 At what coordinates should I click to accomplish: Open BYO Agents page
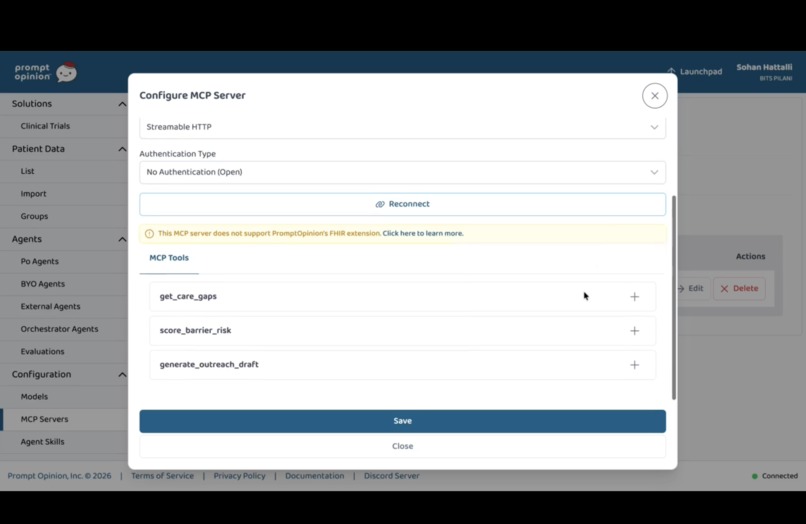[43, 284]
